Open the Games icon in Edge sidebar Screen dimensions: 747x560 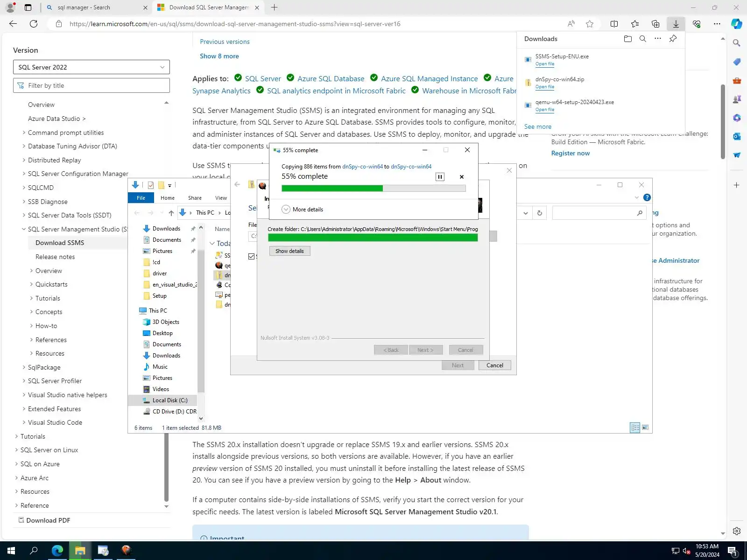(x=737, y=99)
